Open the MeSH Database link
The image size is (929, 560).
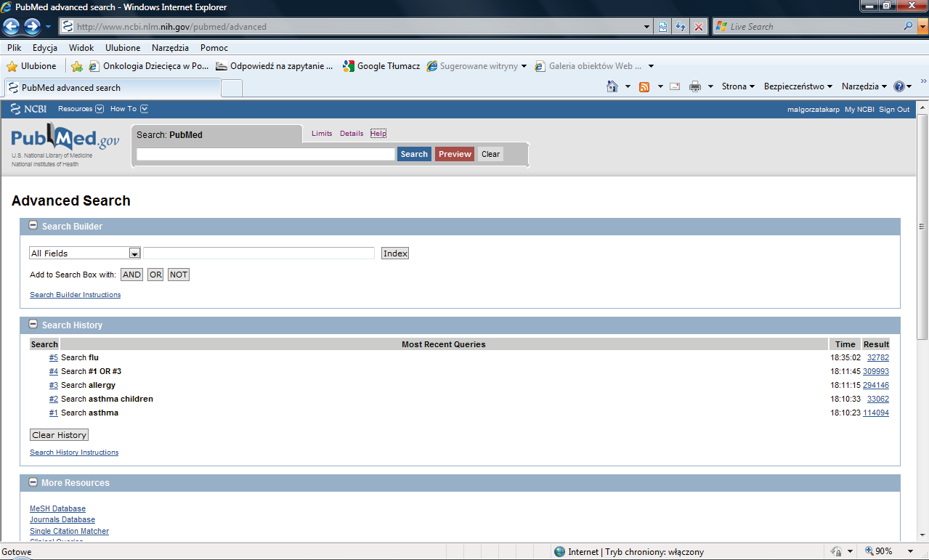point(57,508)
